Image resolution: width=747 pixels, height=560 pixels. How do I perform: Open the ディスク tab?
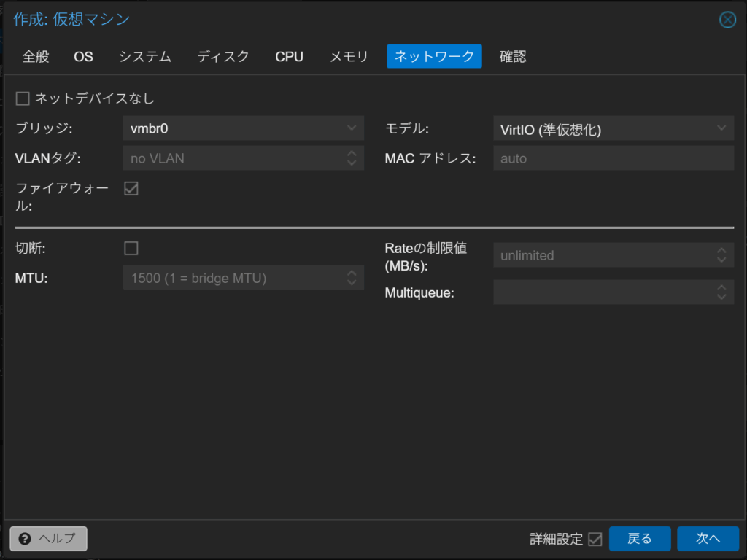pyautogui.click(x=223, y=57)
